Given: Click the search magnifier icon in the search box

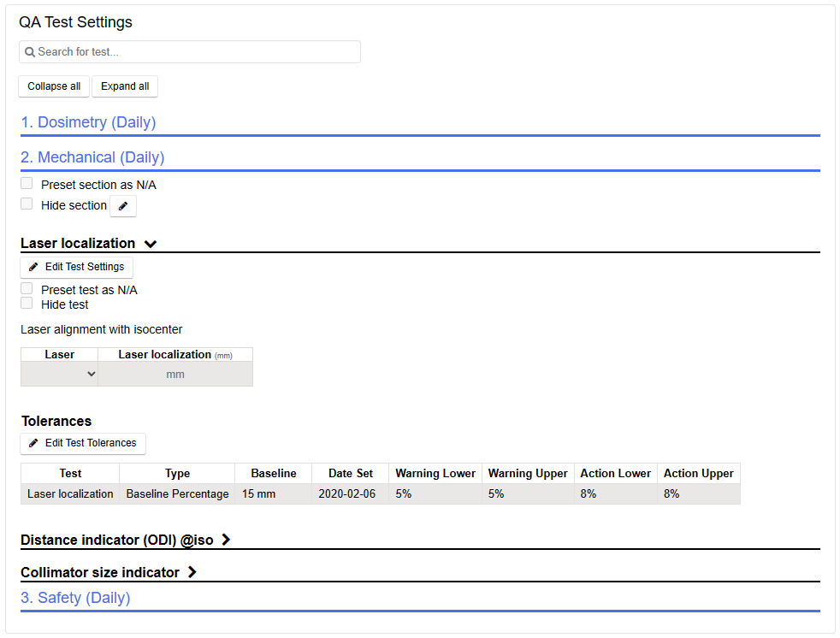Looking at the screenshot, I should click(x=29, y=52).
